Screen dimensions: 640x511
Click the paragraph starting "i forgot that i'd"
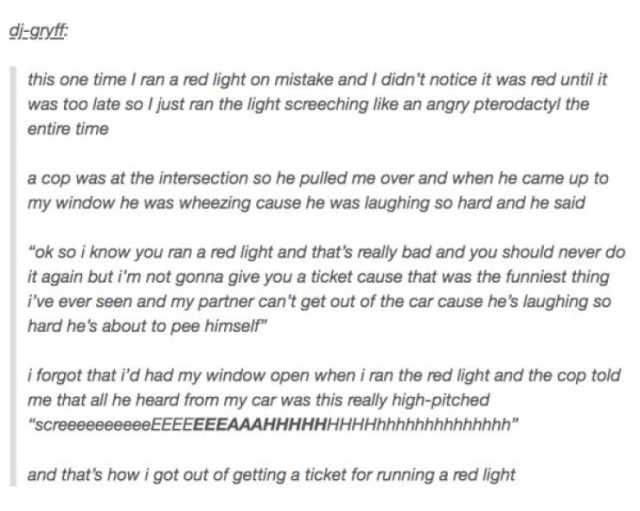pos(324,400)
